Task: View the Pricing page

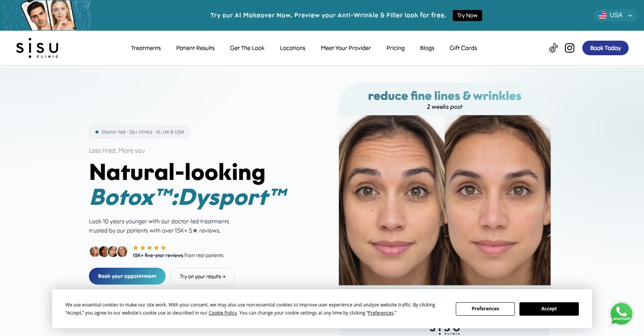Action: click(395, 48)
